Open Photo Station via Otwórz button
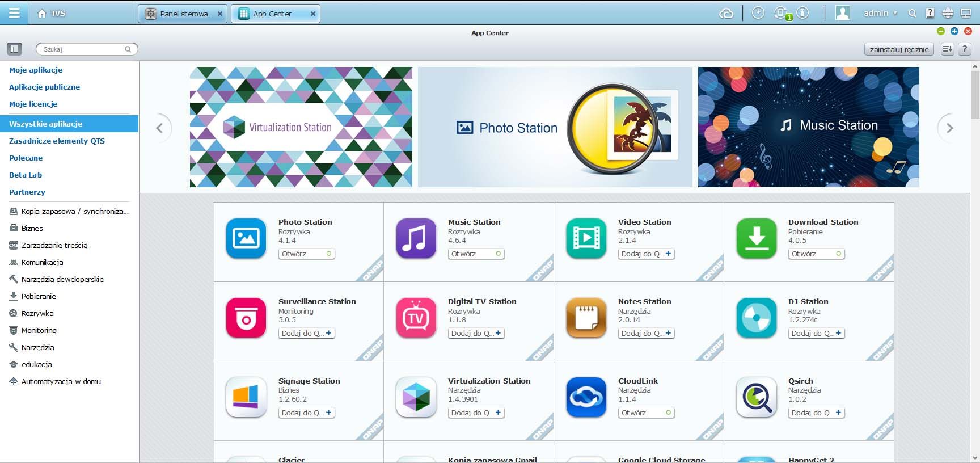This screenshot has height=463, width=980. [306, 254]
